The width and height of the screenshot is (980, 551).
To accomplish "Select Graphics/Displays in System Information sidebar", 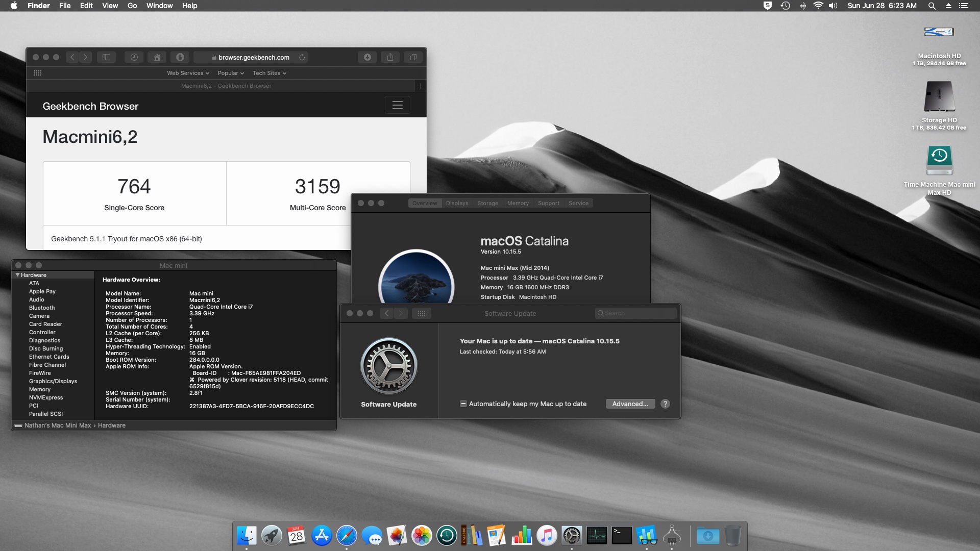I will [53, 381].
